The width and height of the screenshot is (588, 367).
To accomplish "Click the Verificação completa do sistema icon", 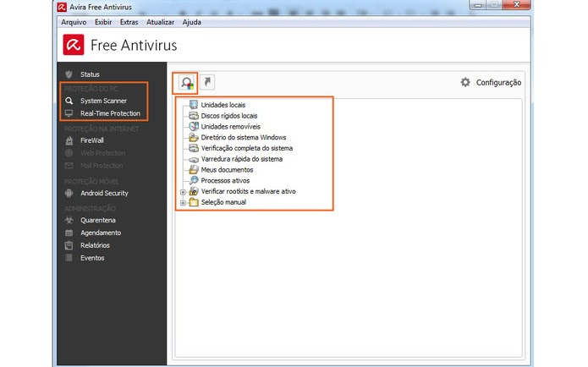I will click(194, 148).
